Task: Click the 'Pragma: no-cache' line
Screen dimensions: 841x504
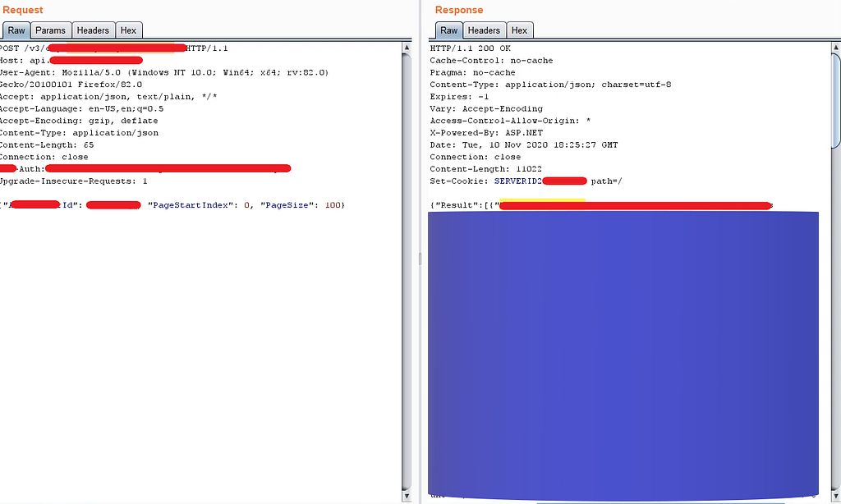Action: (472, 72)
